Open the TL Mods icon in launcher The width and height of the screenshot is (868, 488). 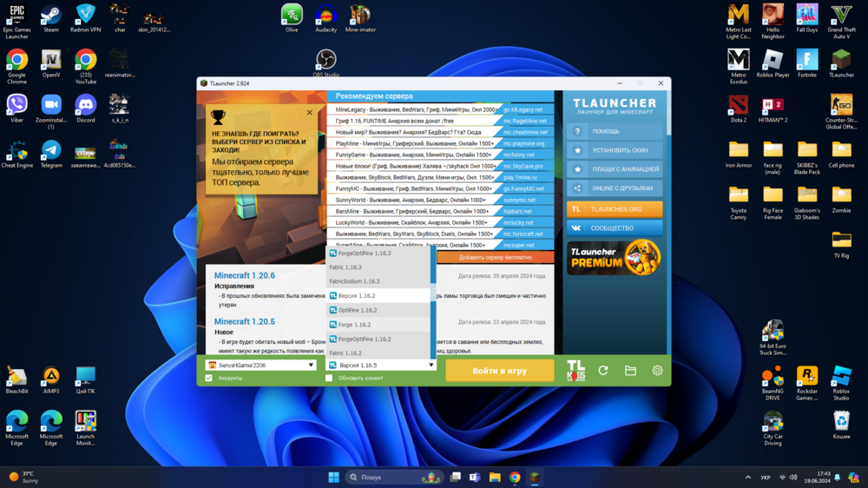(x=575, y=371)
